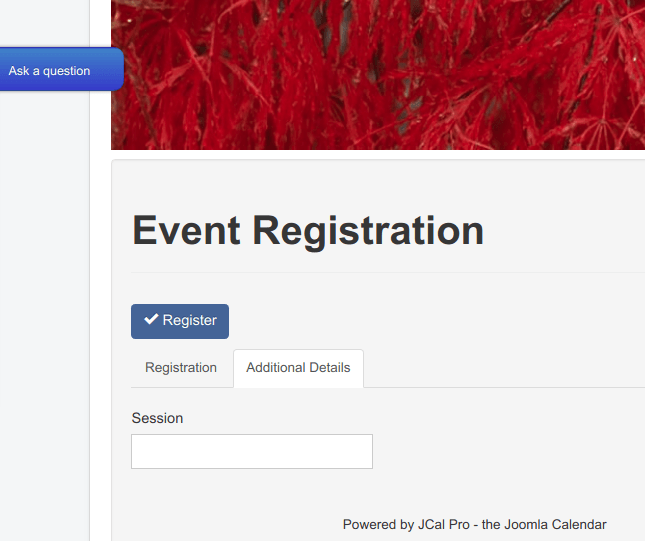
Task: Click blank panel area right of the Session field
Action: pyautogui.click(x=508, y=451)
